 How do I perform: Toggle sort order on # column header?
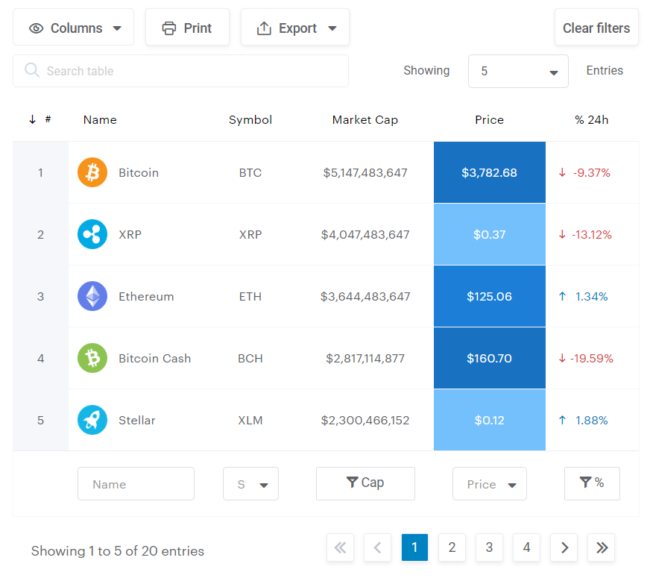click(40, 120)
